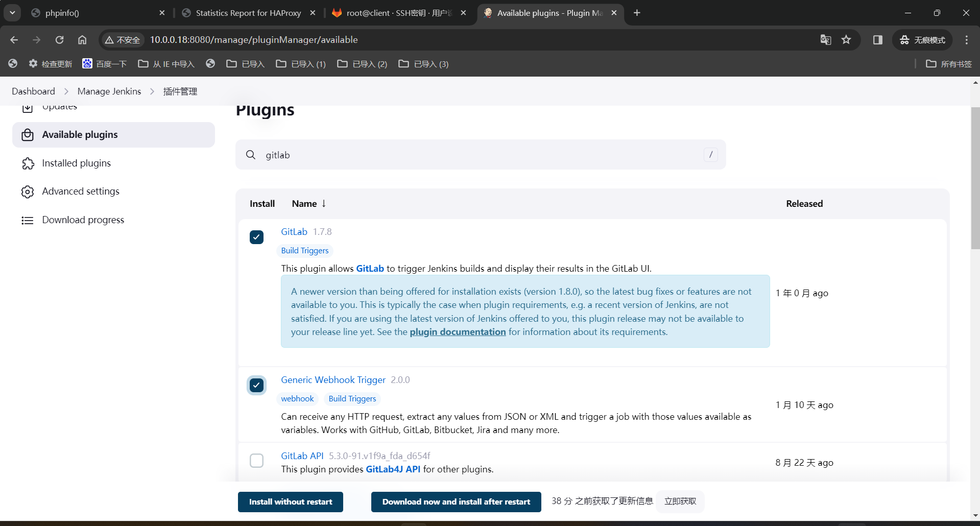980x526 pixels.
Task: Open the 百度一下 bookmark
Action: click(x=104, y=64)
